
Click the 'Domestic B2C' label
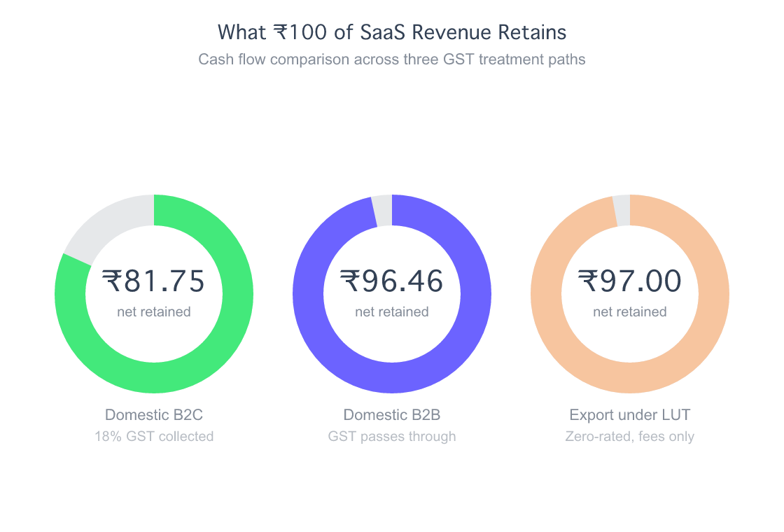pos(154,415)
